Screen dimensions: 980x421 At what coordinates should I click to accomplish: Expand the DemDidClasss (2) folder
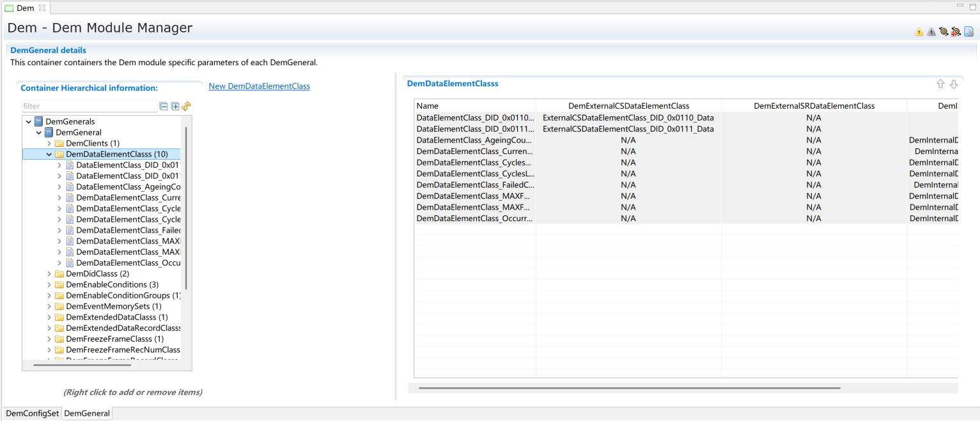(49, 274)
